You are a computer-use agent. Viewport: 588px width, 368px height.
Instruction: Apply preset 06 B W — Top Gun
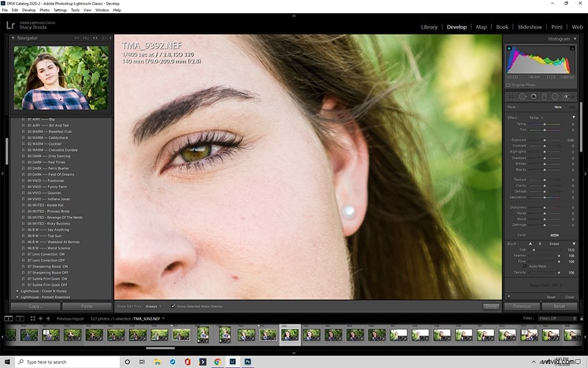click(x=44, y=236)
